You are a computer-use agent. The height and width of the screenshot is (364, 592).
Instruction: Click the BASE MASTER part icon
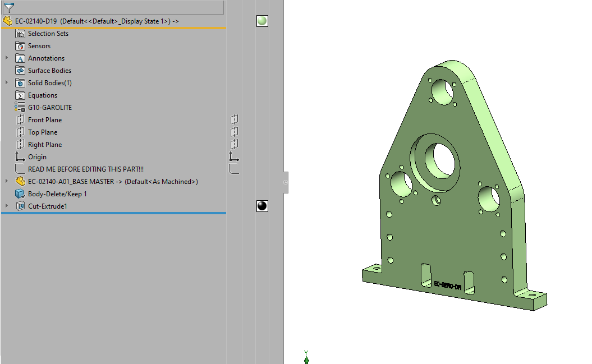coord(20,181)
